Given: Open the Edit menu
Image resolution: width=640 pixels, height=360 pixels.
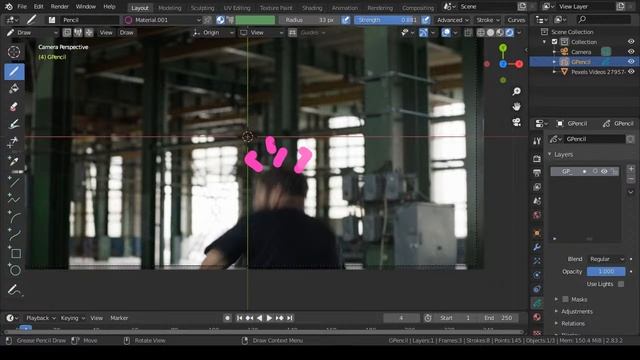Looking at the screenshot, I should tap(38, 7).
